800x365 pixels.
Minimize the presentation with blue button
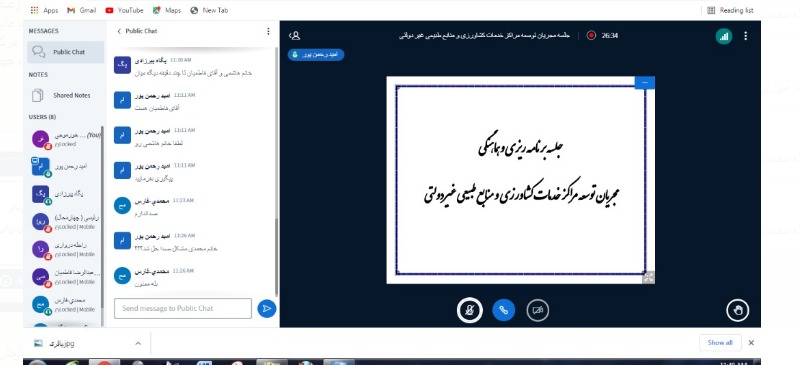(644, 82)
